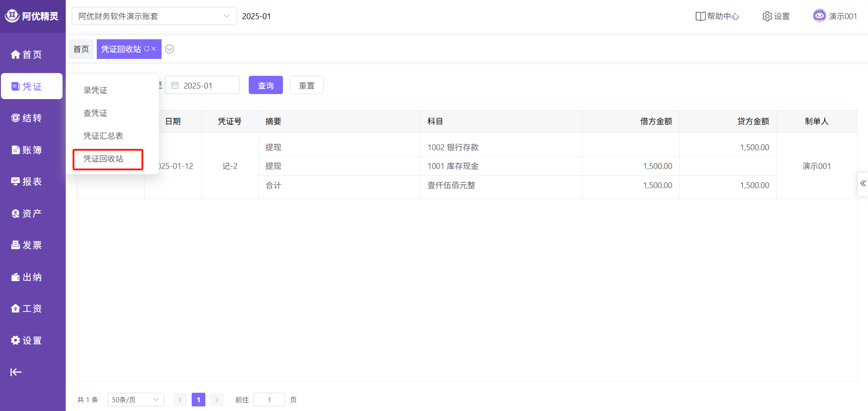Collapse the sidebar with arrow icon
The width and height of the screenshot is (868, 411).
(16, 372)
